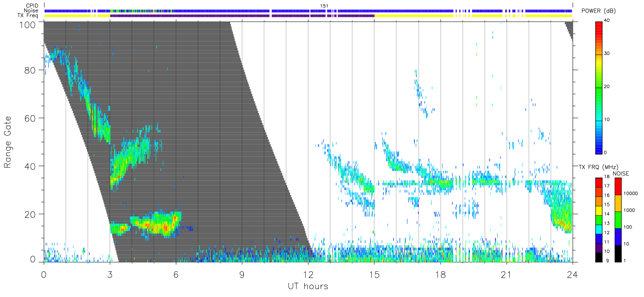
Task: Select the red 17-18 MHz frequency swatch
Action: (599, 182)
